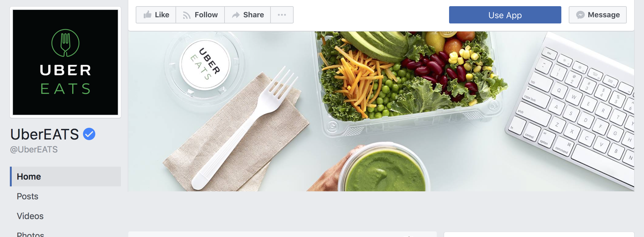Click the @UberEATS username handle

[x=34, y=149]
